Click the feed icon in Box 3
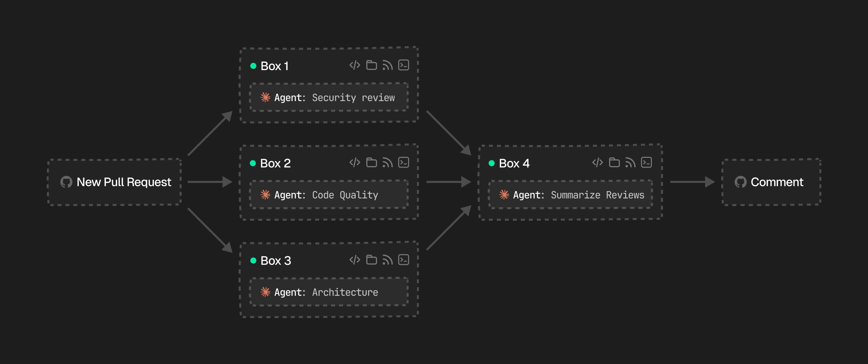The width and height of the screenshot is (868, 364). 387,260
